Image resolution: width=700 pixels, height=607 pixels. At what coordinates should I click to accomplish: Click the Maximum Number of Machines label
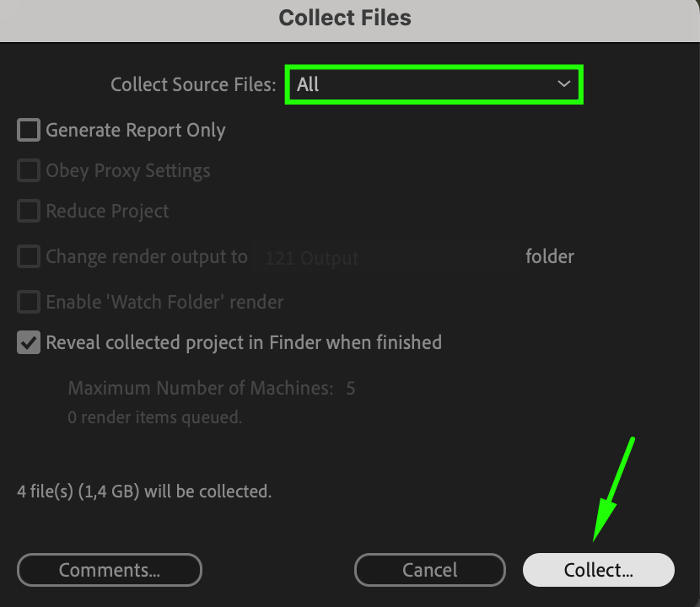coord(201,389)
